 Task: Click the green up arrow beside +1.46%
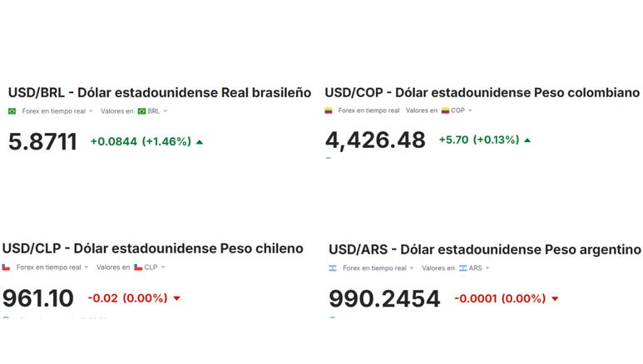click(x=200, y=142)
